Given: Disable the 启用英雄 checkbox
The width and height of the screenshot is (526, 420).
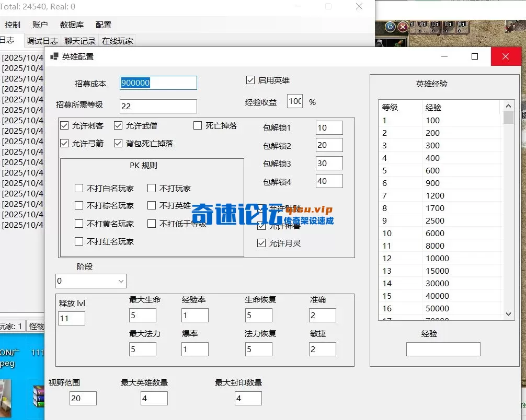Looking at the screenshot, I should pos(250,80).
